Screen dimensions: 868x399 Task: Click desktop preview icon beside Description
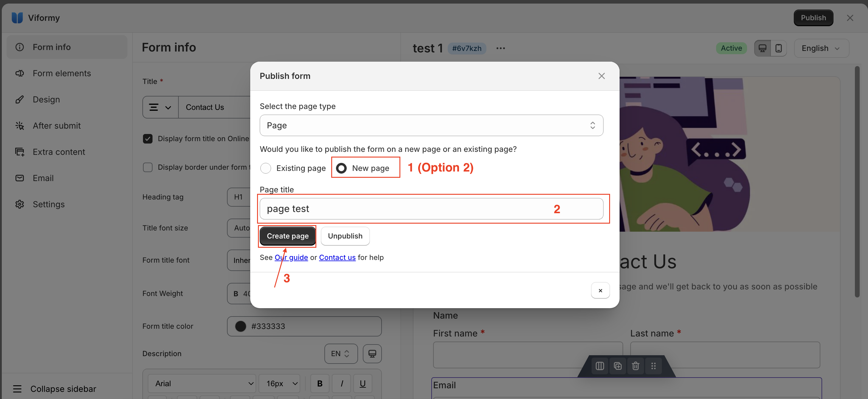click(x=372, y=353)
